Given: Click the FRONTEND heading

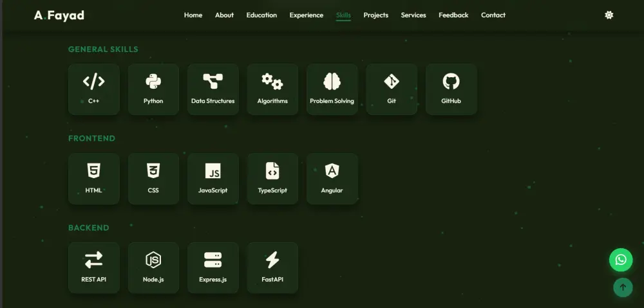Looking at the screenshot, I should [x=91, y=138].
